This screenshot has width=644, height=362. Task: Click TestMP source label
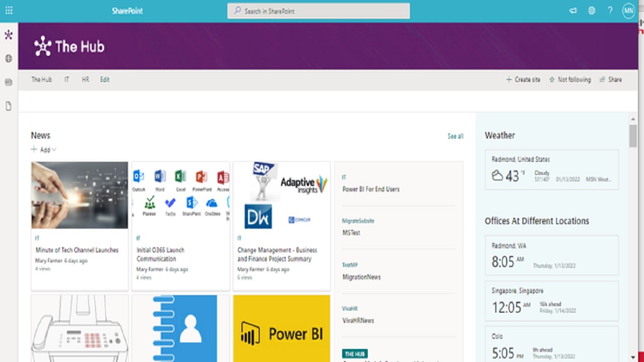(349, 265)
